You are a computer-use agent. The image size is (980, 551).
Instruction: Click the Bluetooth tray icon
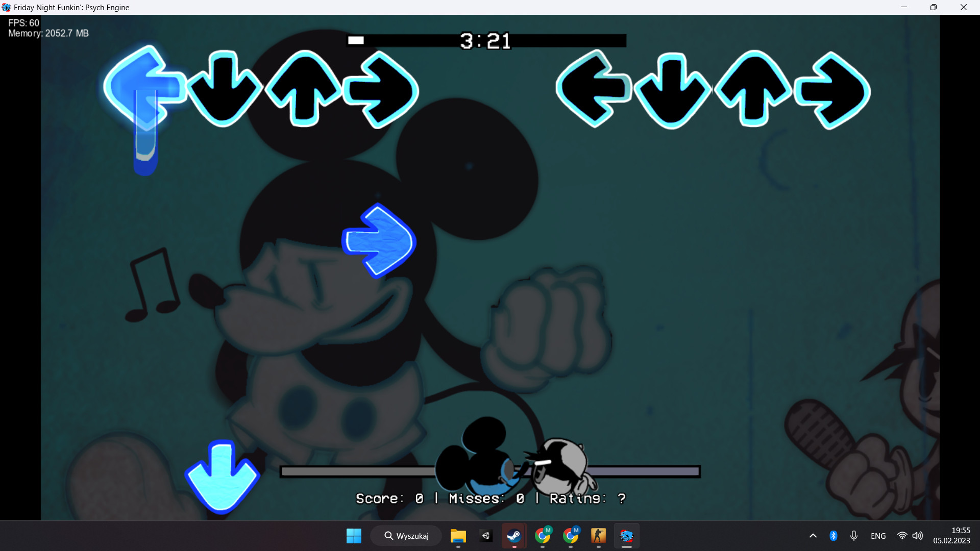(x=834, y=536)
